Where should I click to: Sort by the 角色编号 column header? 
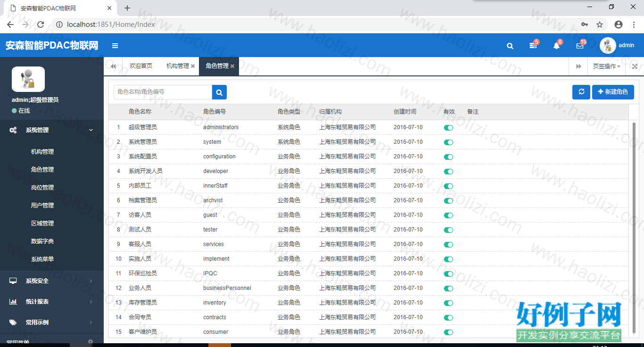point(215,112)
